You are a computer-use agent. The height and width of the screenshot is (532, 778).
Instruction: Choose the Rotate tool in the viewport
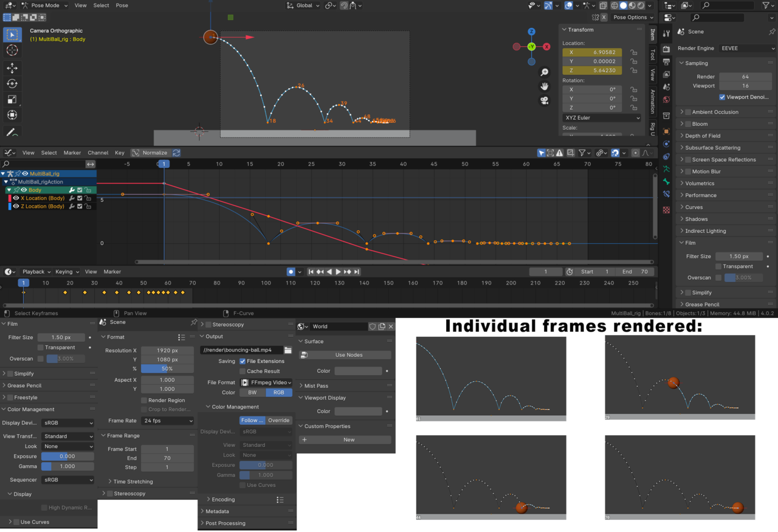pyautogui.click(x=12, y=84)
